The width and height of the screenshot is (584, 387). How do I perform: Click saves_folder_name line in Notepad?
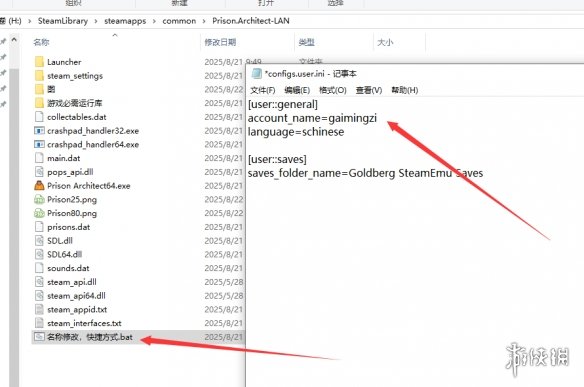[x=365, y=173]
